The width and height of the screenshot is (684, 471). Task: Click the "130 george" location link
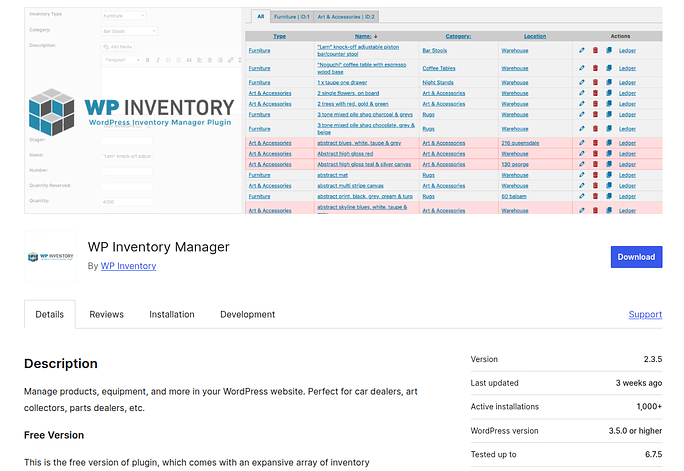(x=515, y=164)
